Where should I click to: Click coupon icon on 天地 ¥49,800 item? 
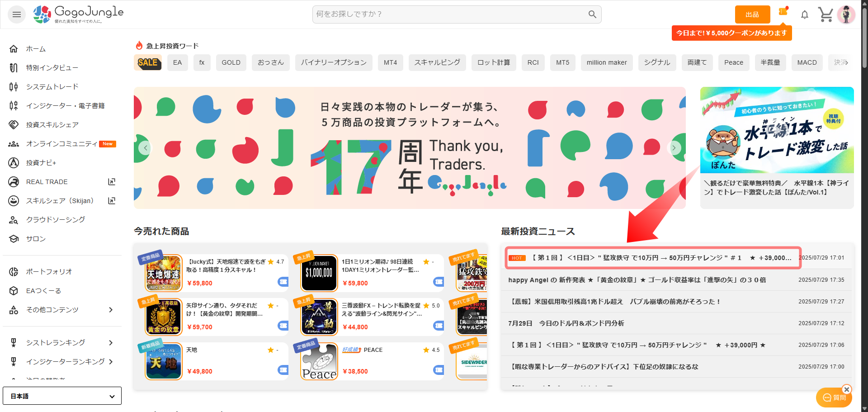(x=283, y=370)
